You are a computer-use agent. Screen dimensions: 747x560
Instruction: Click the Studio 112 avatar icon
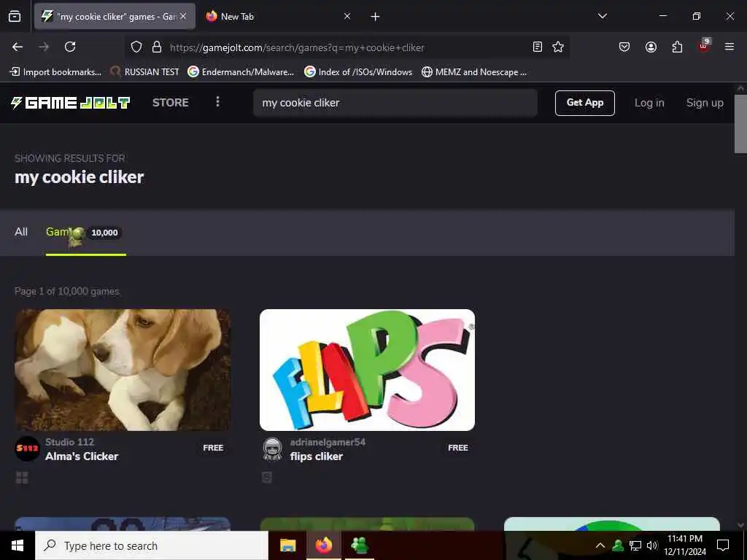[27, 448]
